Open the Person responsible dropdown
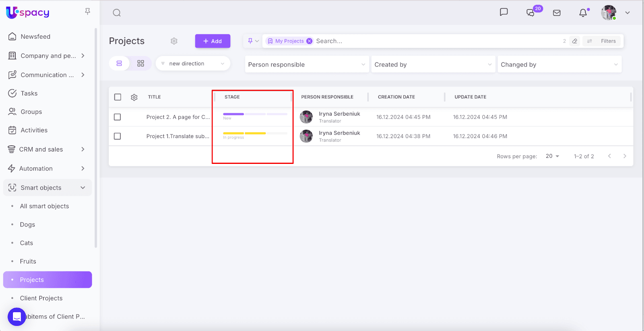 click(306, 64)
